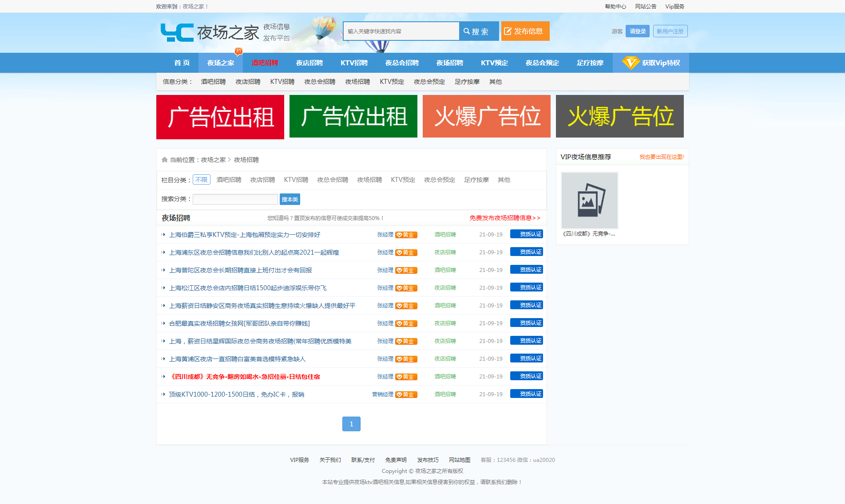
Task: Select the '不限' category filter
Action: (201, 180)
